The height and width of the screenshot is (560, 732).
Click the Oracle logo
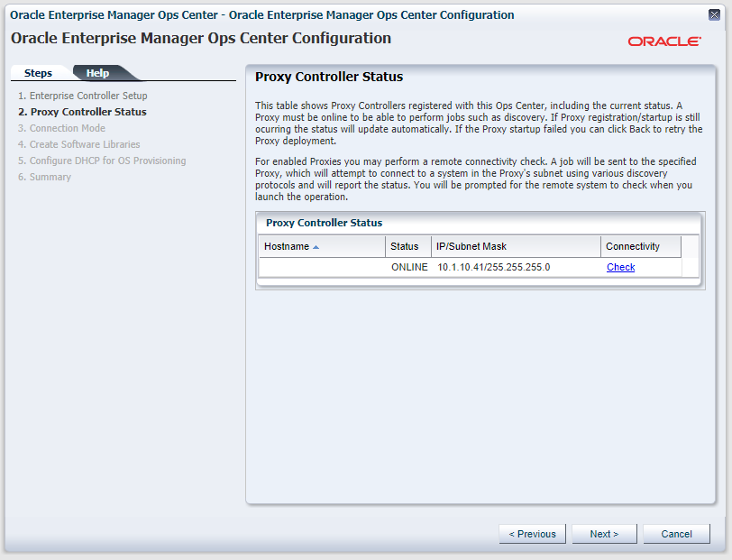tap(664, 41)
